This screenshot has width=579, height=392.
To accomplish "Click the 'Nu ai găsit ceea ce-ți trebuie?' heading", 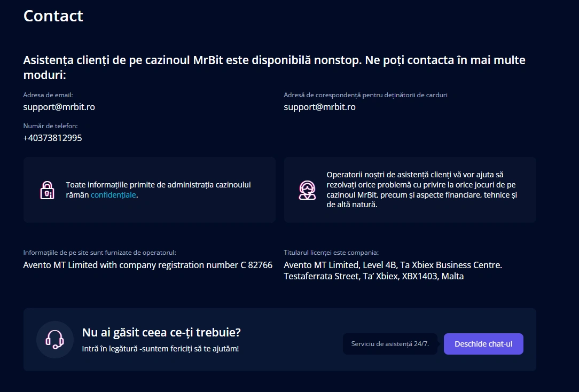I will 161,333.
